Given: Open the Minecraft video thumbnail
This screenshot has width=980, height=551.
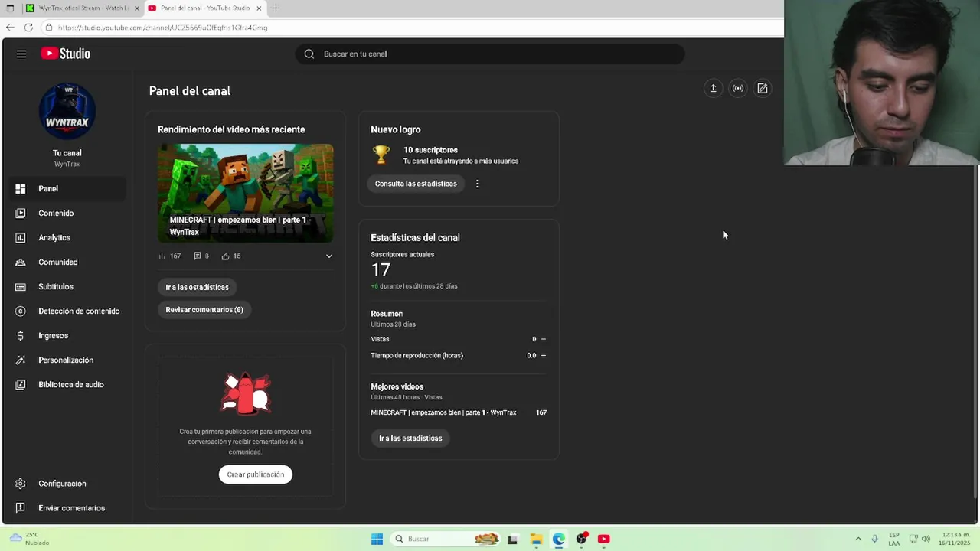Looking at the screenshot, I should click(245, 193).
